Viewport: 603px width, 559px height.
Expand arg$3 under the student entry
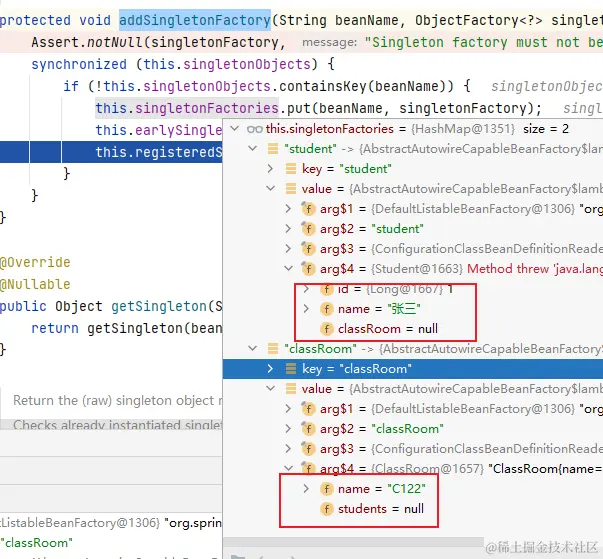288,249
